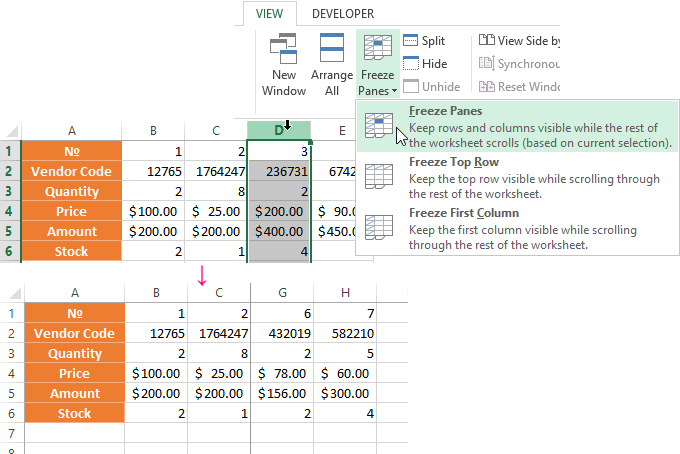Viewport: 680px width, 454px height.
Task: Click the Split window icon
Action: click(x=412, y=41)
